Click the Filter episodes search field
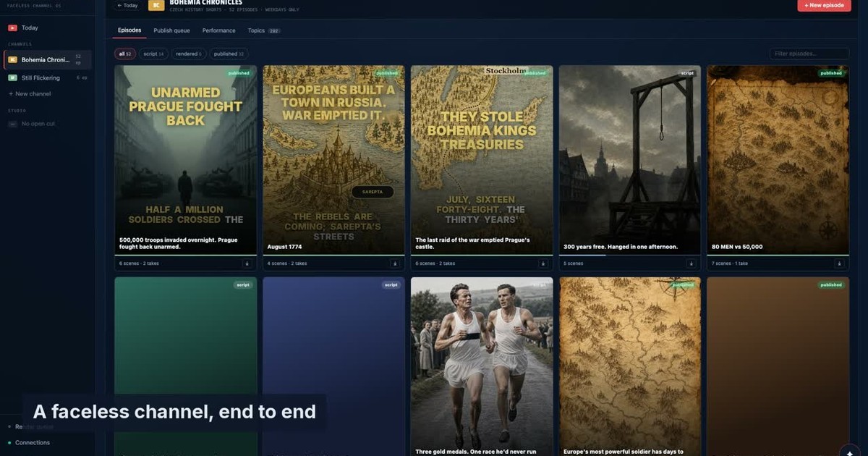This screenshot has width=868, height=456. coord(809,54)
